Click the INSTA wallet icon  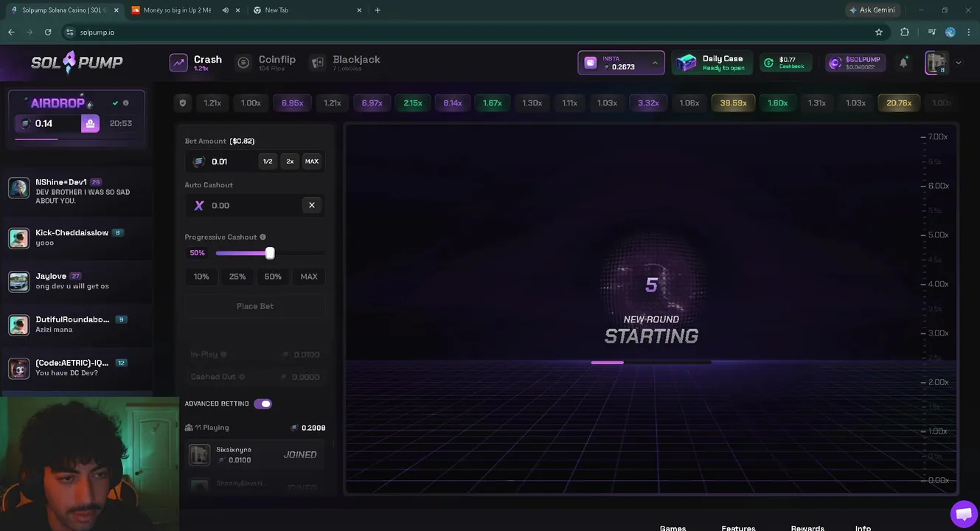(x=591, y=63)
